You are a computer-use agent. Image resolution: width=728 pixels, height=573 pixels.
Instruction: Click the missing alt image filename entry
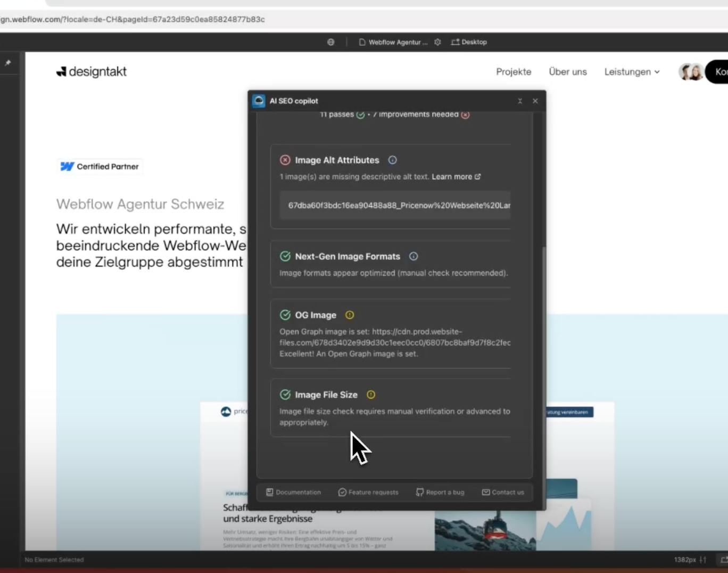(395, 205)
